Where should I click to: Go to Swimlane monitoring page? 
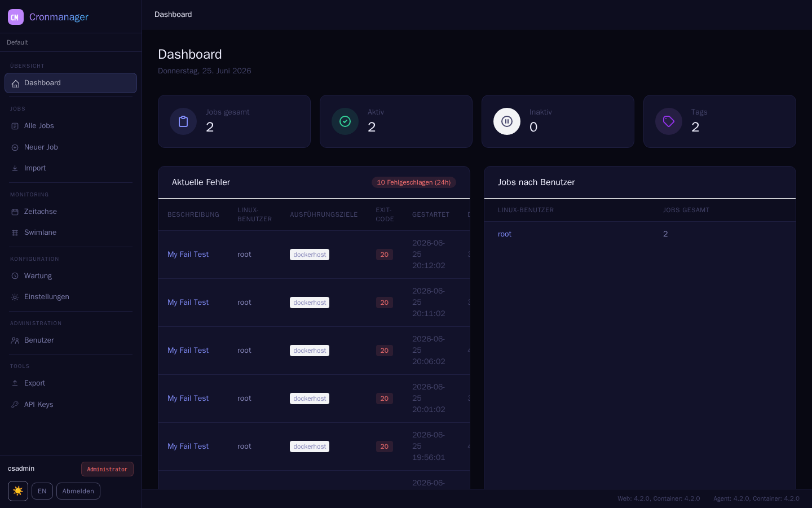point(70,233)
